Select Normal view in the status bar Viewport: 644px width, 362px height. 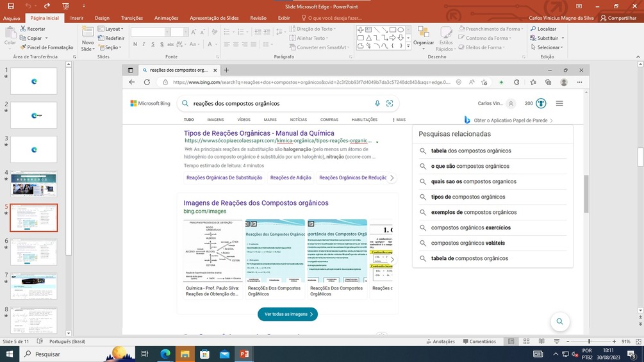pos(511,341)
